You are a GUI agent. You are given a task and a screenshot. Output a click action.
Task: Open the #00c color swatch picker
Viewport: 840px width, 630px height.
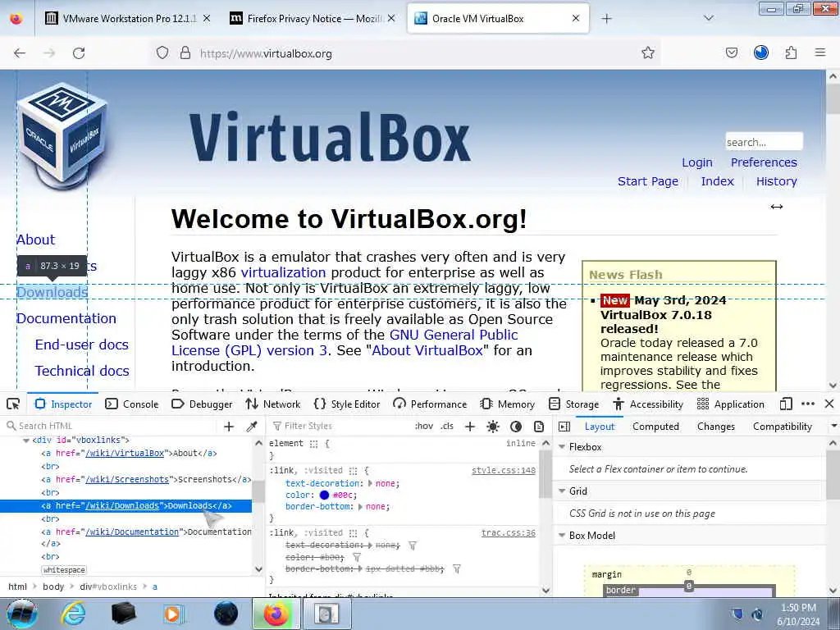point(324,495)
